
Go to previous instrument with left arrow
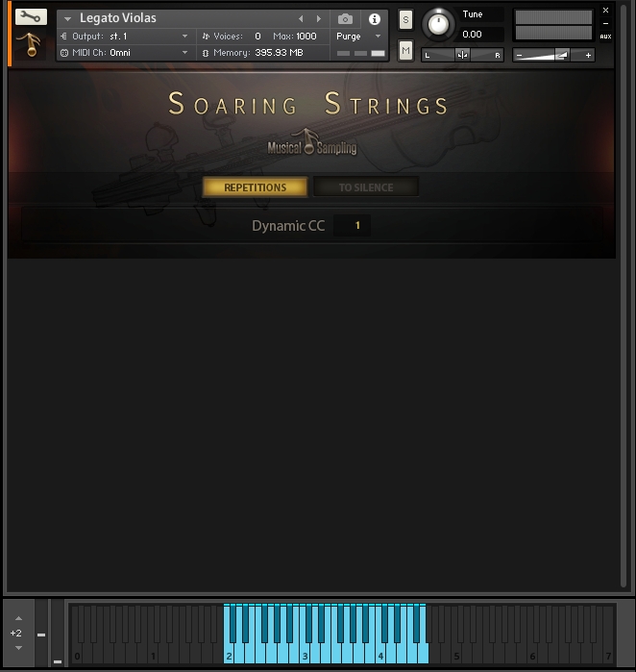301,19
